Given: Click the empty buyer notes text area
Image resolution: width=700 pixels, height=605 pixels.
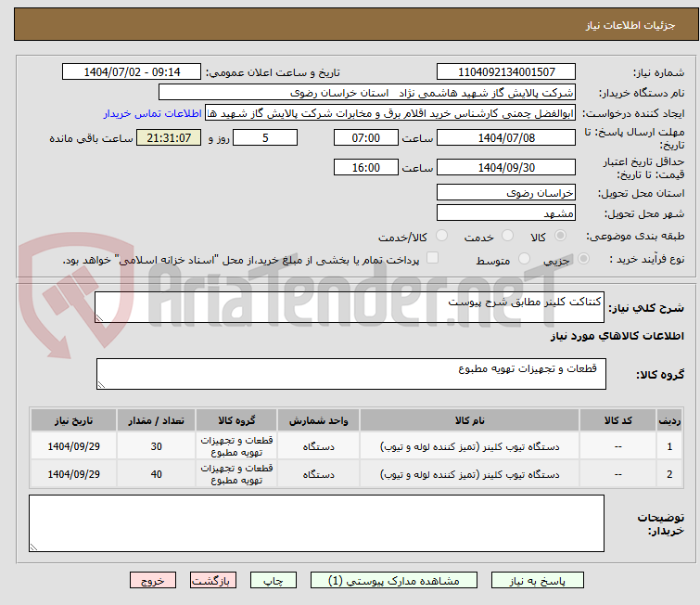Looking at the screenshot, I should point(316,523).
